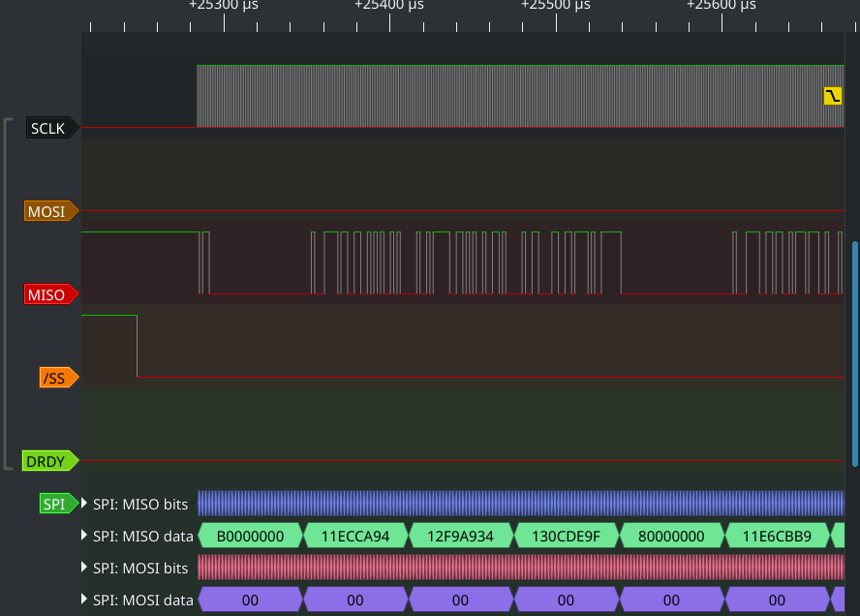Click the first MOSI data 00 block
This screenshot has height=616, width=860.
(x=250, y=600)
